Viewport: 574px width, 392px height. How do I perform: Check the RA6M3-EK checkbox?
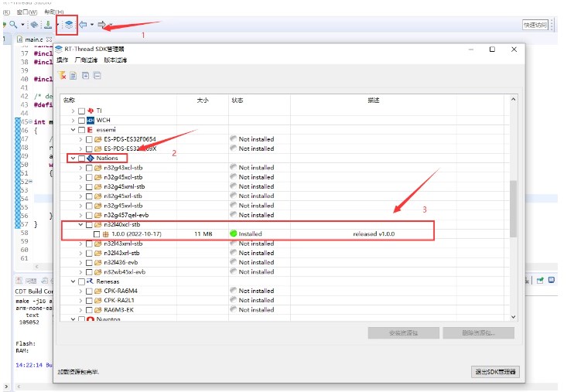coord(89,310)
